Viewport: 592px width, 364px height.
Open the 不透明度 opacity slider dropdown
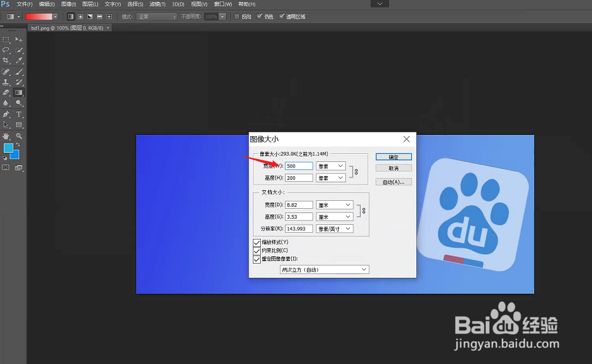click(223, 17)
